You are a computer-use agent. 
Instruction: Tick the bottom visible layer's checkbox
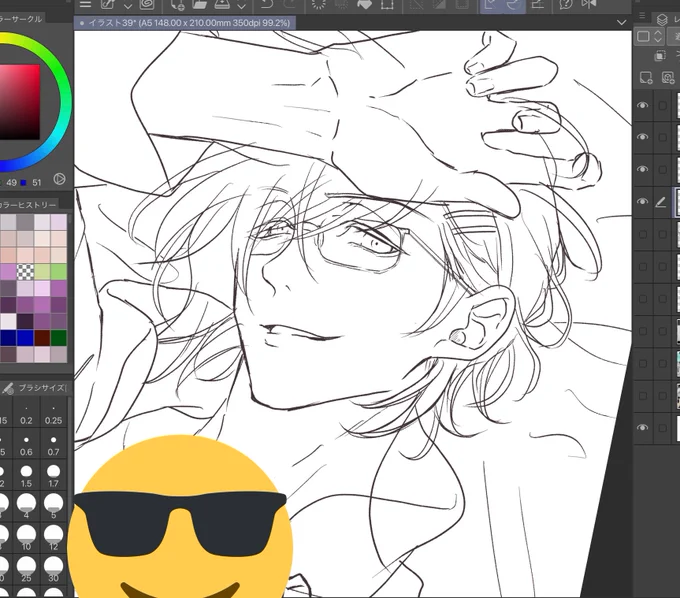(x=662, y=428)
